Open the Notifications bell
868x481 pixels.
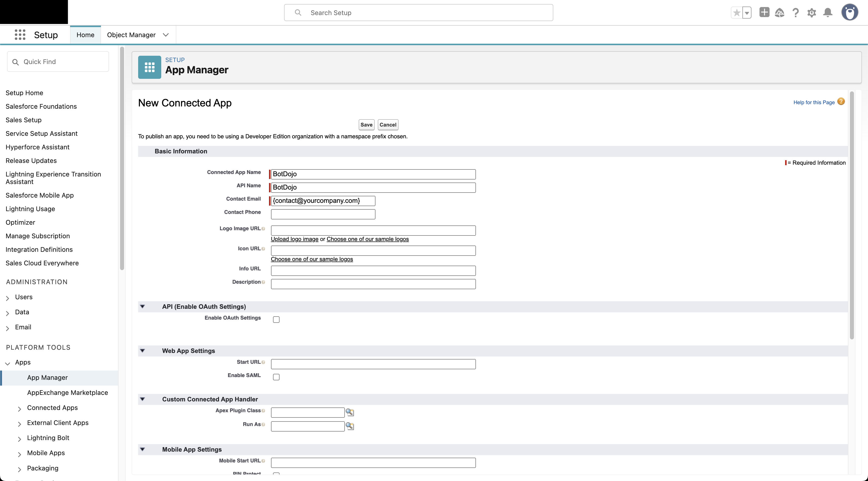[x=828, y=13]
